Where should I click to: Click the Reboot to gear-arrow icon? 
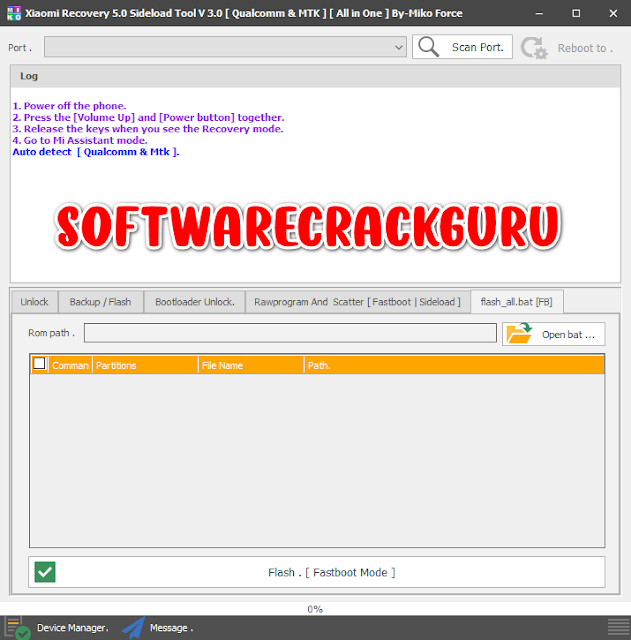[534, 48]
